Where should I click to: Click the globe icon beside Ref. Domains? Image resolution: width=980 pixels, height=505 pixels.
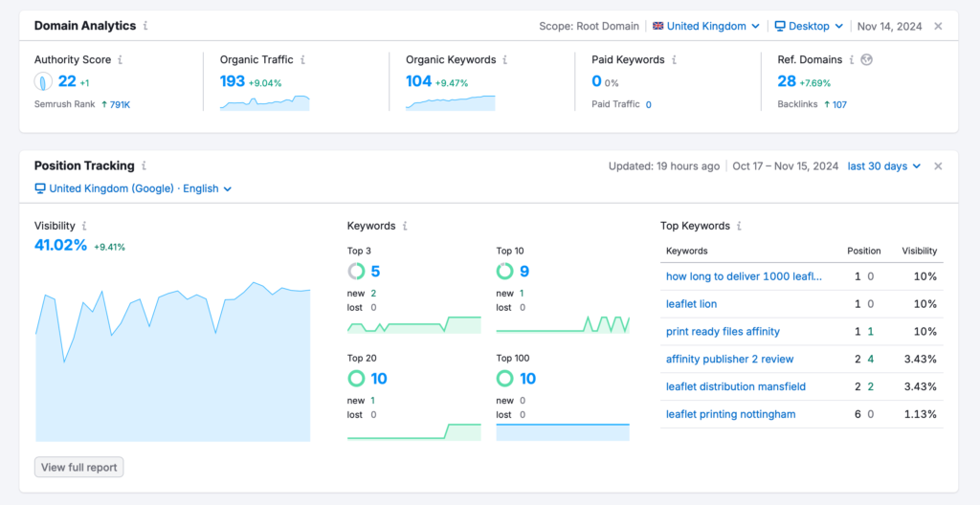[x=866, y=60]
